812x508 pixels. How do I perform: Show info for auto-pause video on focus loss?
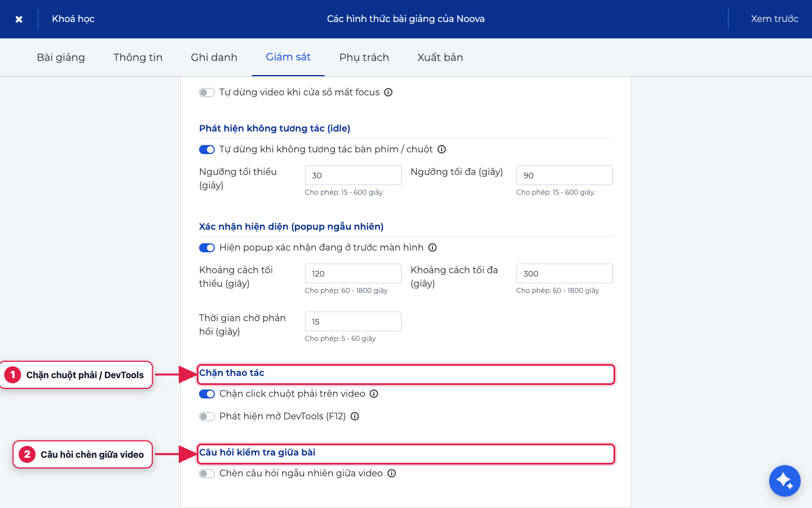coord(389,93)
